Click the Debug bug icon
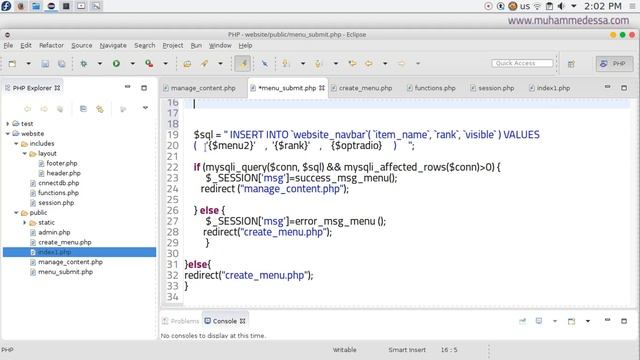Screen dimensions: 640x360 84,64
